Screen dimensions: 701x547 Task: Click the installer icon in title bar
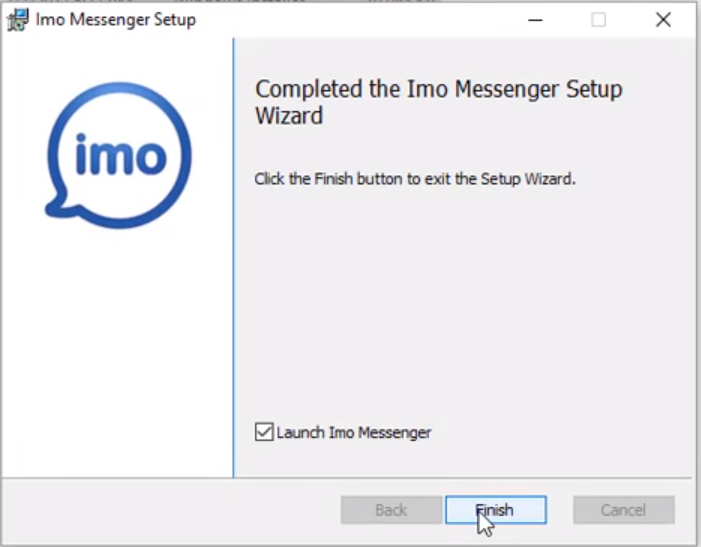coord(17,20)
